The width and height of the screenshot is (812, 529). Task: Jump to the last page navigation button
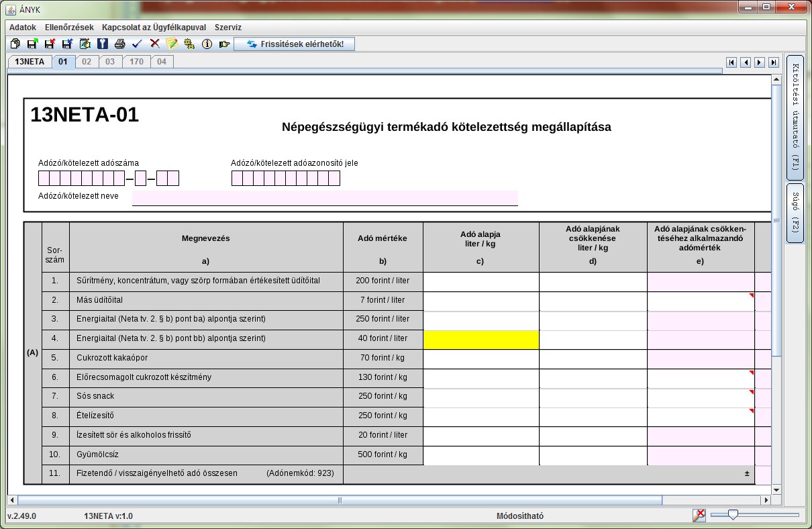click(774, 62)
